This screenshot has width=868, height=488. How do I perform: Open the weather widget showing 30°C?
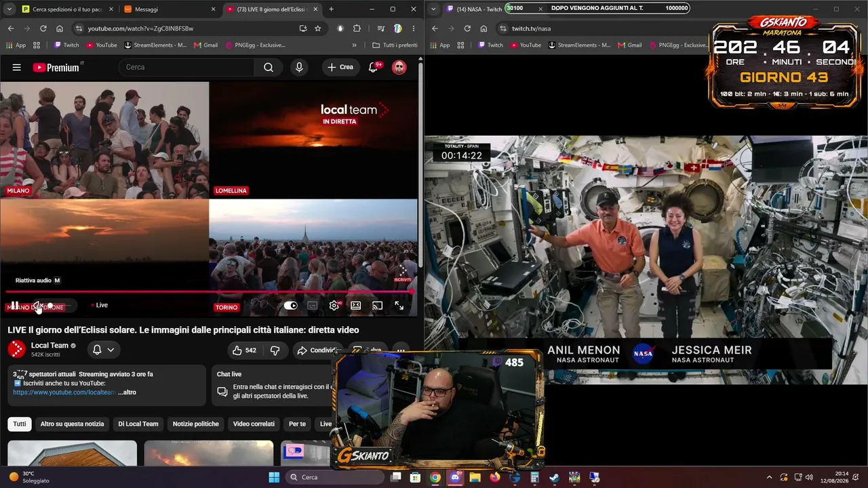(29, 477)
